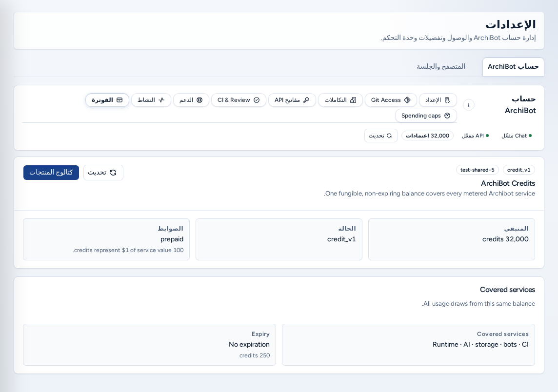Select the CI & Review tab

coord(239,100)
